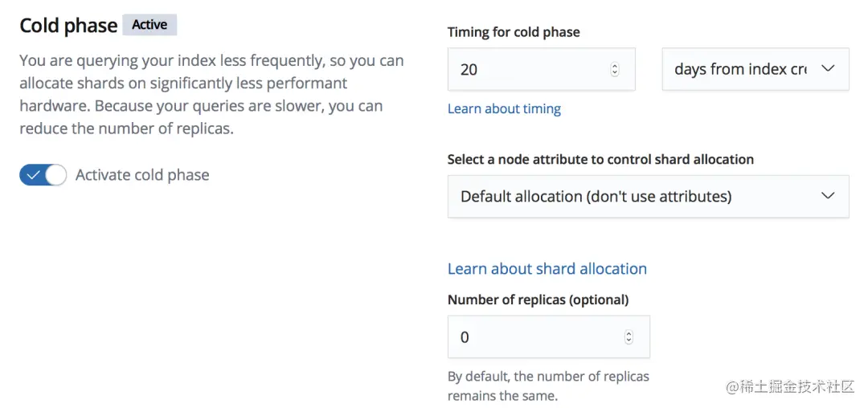
Task: Increase cold phase timing with up arrow
Action: (615, 66)
